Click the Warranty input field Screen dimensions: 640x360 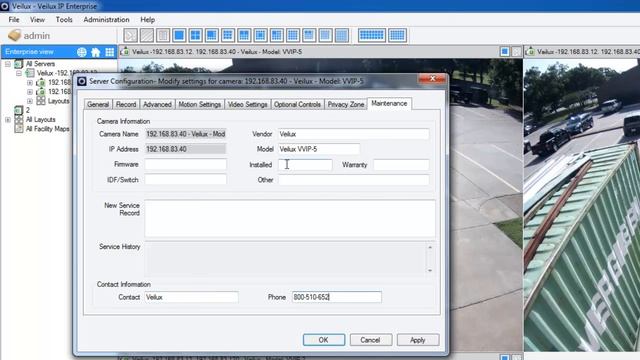point(401,164)
